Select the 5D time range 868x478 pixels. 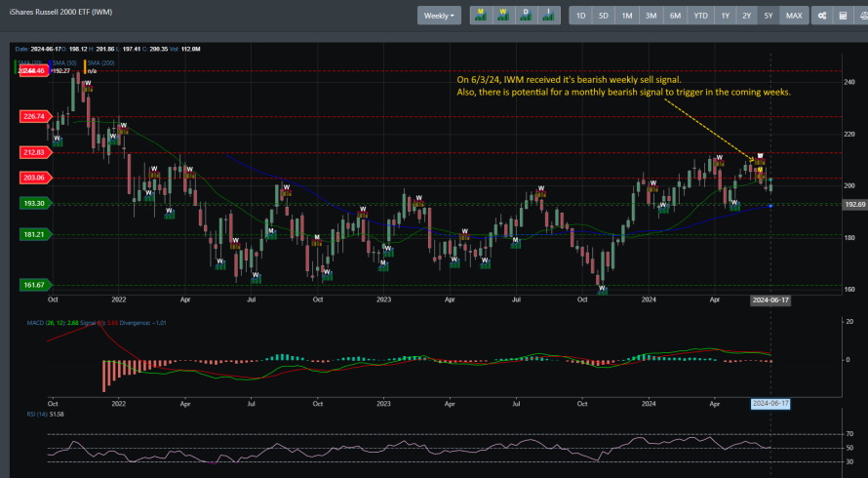(x=604, y=16)
